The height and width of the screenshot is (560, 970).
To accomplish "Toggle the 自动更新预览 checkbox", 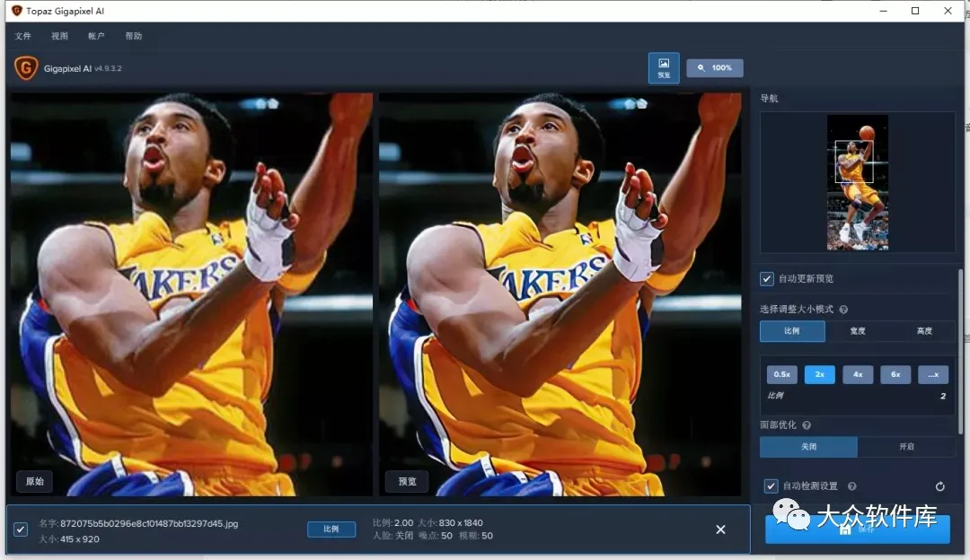I will 767,279.
